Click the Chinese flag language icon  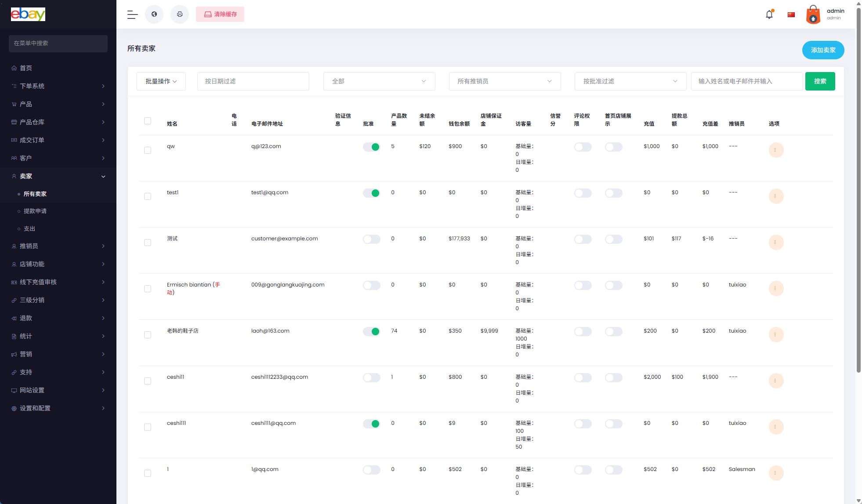(x=791, y=15)
